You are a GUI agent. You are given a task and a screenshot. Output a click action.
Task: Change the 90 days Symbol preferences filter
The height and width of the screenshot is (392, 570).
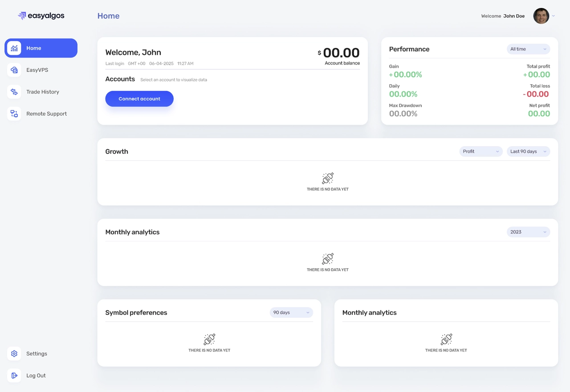point(291,313)
